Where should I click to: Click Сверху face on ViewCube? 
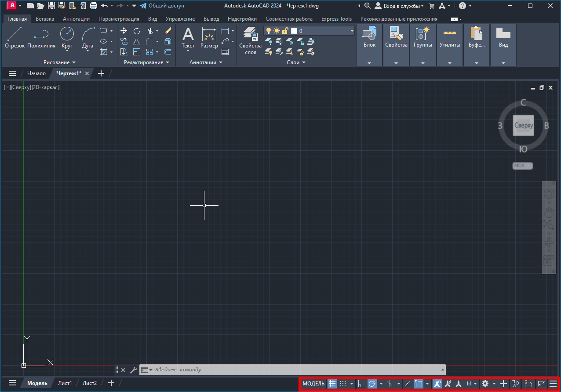click(x=523, y=125)
